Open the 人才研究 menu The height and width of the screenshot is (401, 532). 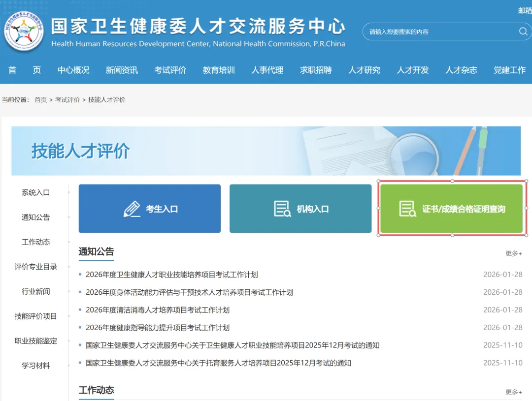pyautogui.click(x=365, y=70)
